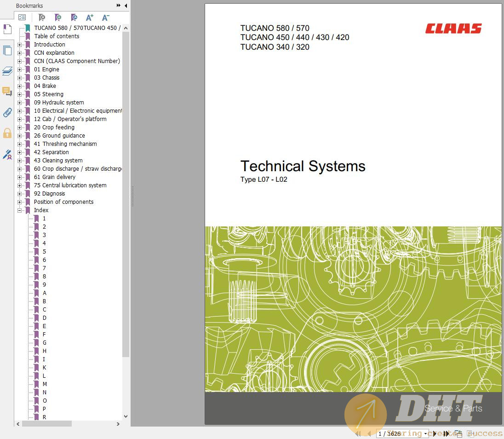Open the Attachments paperclip pane icon
Image resolution: width=504 pixels, height=439 pixels.
(x=7, y=112)
